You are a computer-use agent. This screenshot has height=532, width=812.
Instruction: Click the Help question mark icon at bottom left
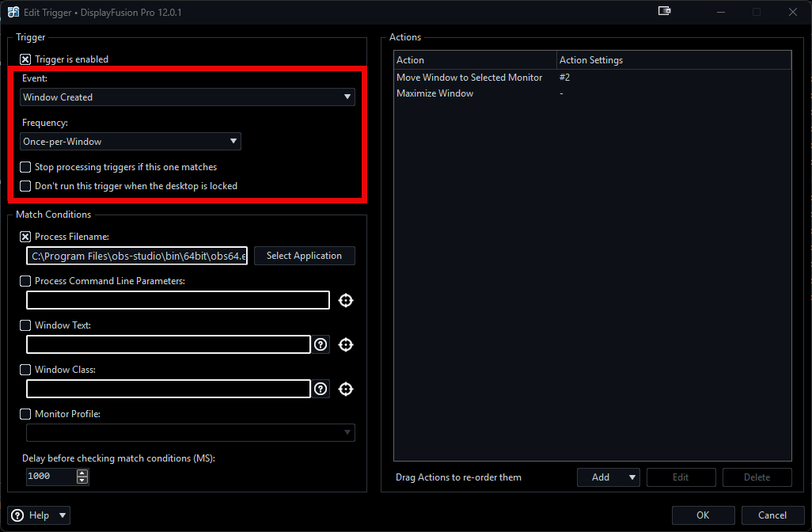(17, 515)
